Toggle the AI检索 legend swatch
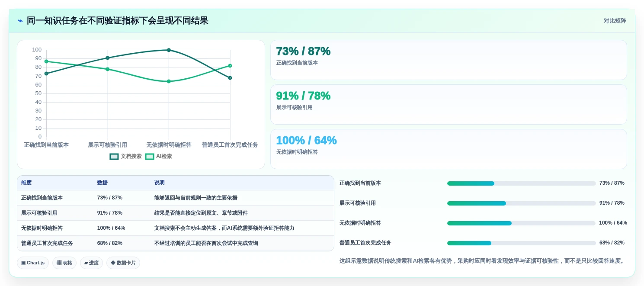 (x=150, y=157)
